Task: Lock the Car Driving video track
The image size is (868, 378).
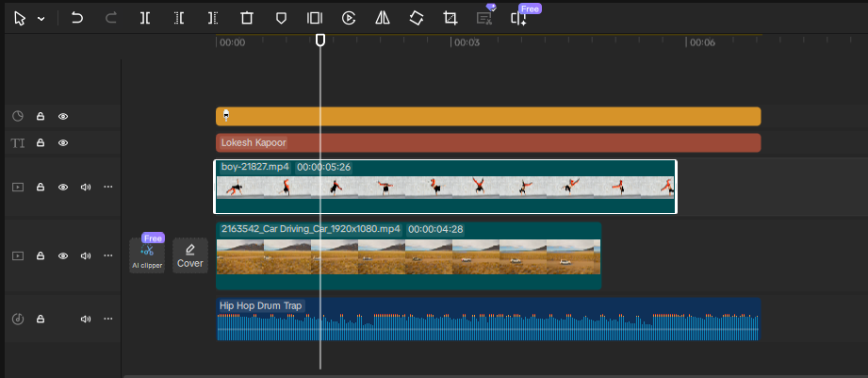Action: [41, 255]
